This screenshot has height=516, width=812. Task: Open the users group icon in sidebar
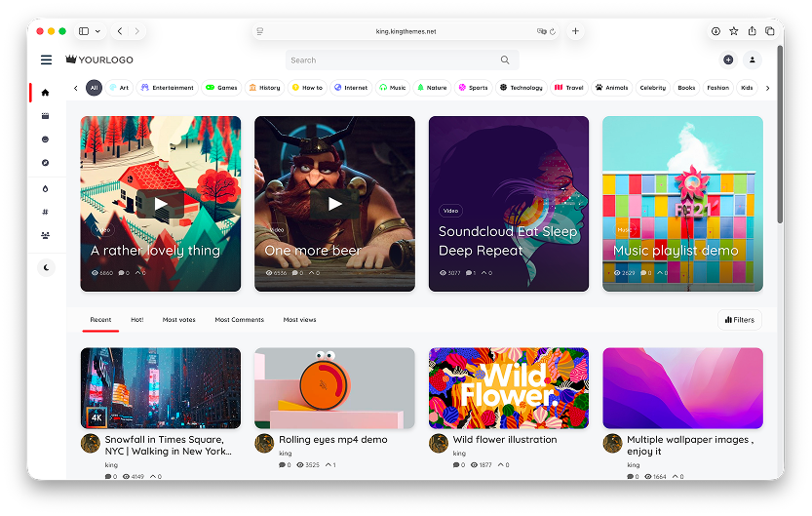(x=46, y=235)
